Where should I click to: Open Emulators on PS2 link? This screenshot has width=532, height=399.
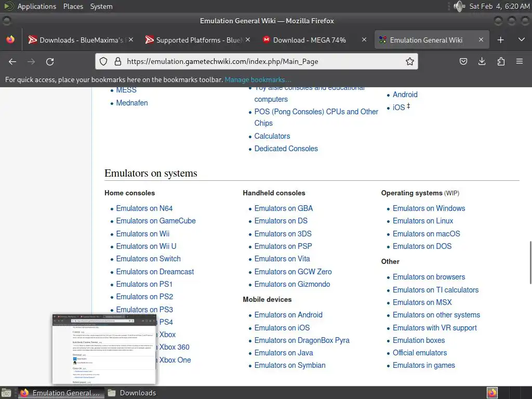pyautogui.click(x=144, y=297)
